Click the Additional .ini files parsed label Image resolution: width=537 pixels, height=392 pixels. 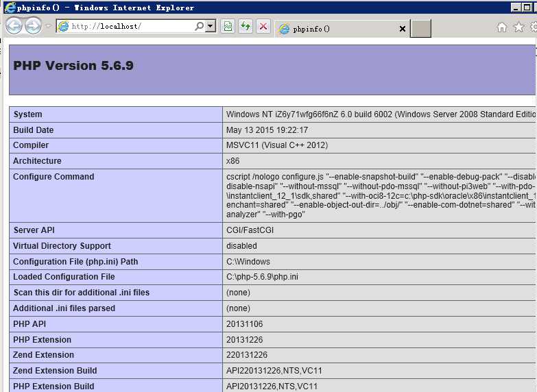tap(64, 308)
